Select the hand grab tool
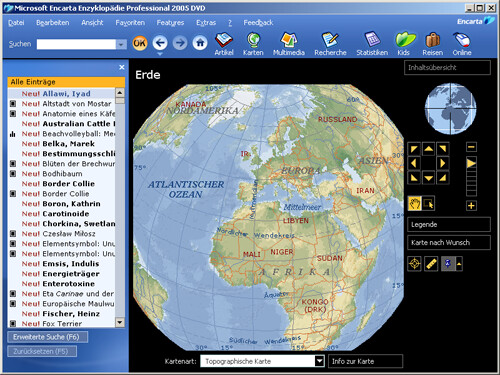Image resolution: width=500 pixels, height=375 pixels. coord(415,203)
